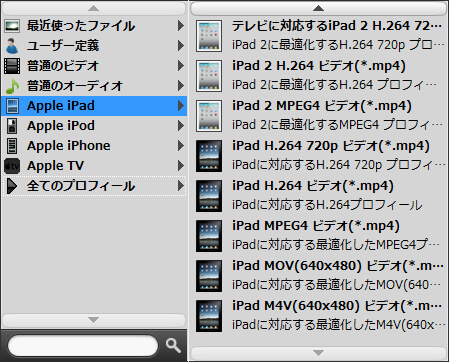The width and height of the screenshot is (449, 362).
Task: Click the category list scroll-up arrow
Action: 94,8
